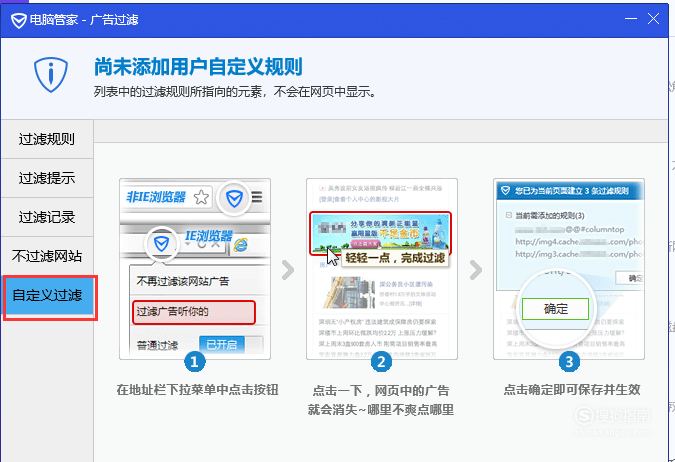Viewport: 675px width, 462px height.
Task: Click step 3 confirm illustration thumbnail
Action: pyautogui.click(x=569, y=269)
